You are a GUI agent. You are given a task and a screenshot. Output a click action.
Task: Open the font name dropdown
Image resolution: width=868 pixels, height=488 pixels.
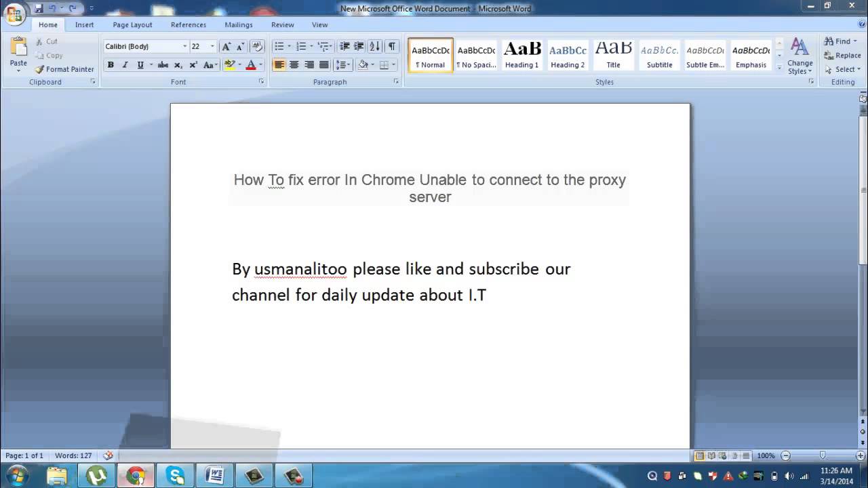tap(184, 46)
